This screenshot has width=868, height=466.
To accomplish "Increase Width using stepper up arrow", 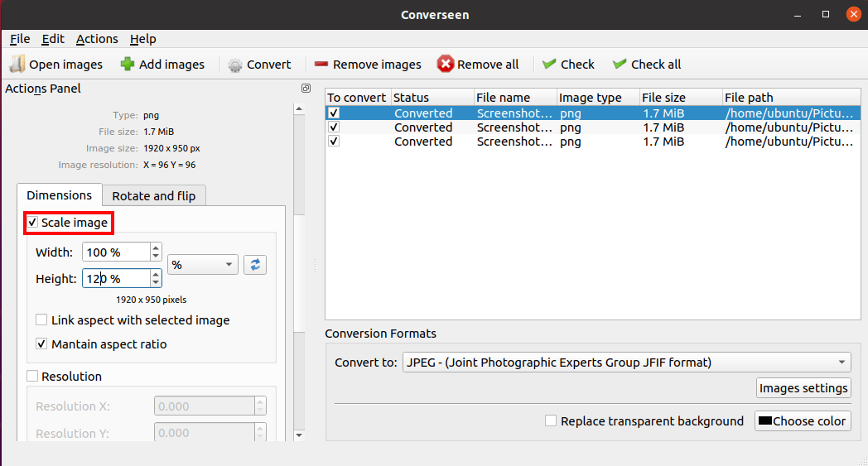I will tap(156, 247).
